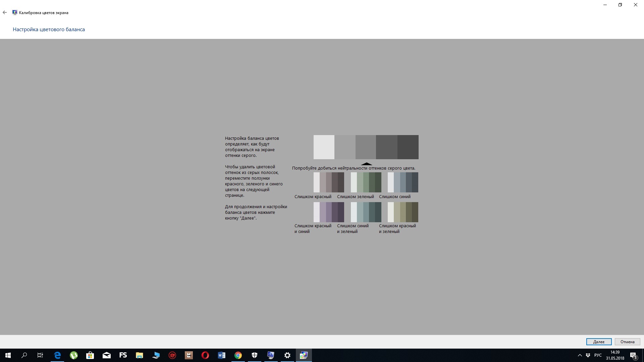Click the window title Калибровка цветов экрана
644x362 pixels.
(44, 13)
